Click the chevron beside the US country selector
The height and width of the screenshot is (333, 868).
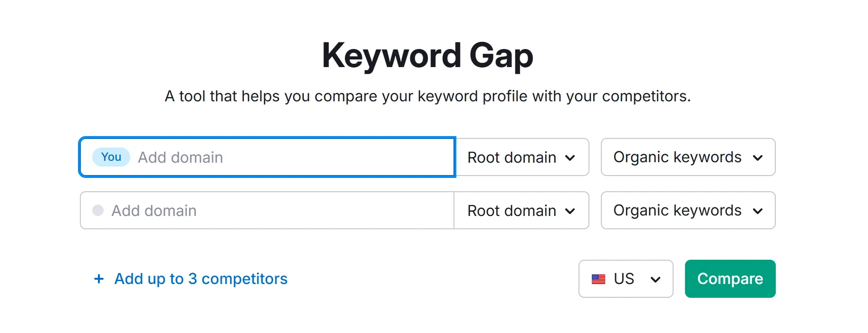pyautogui.click(x=656, y=279)
